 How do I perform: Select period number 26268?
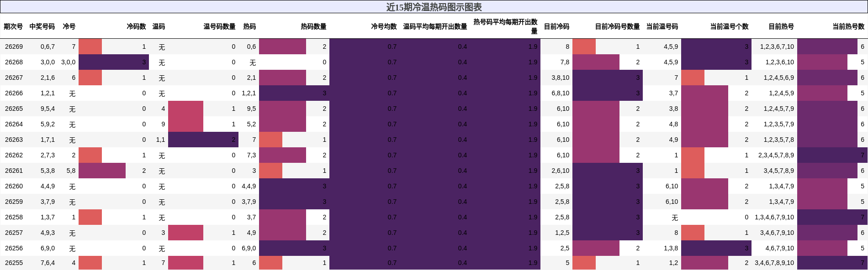14,62
